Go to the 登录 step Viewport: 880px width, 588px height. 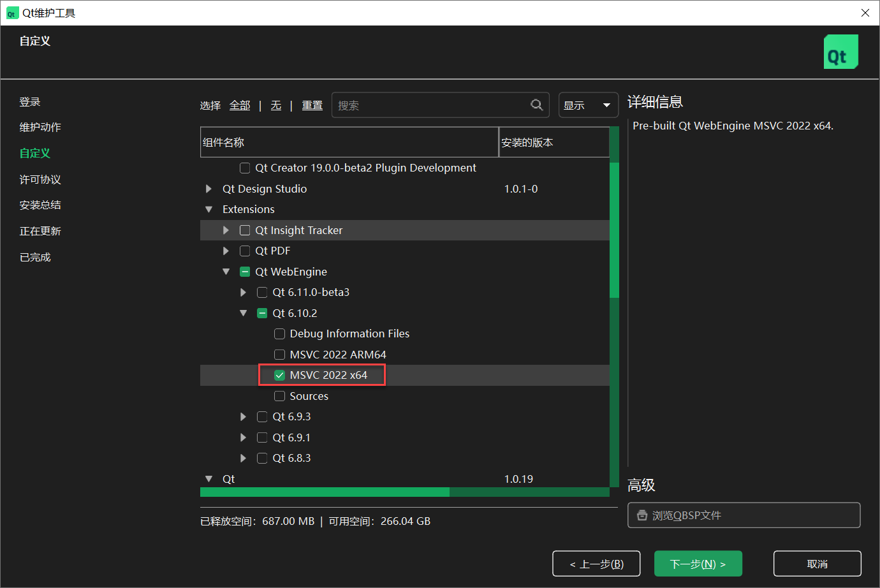pos(30,102)
